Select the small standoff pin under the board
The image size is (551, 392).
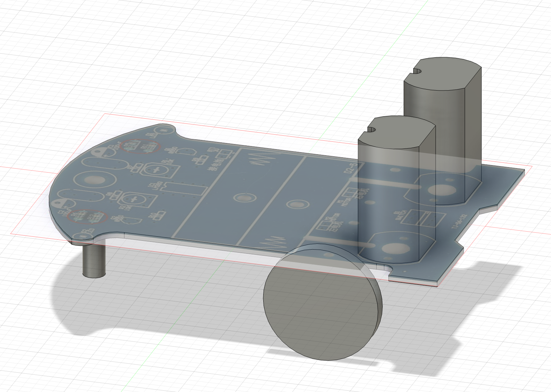tap(94, 259)
